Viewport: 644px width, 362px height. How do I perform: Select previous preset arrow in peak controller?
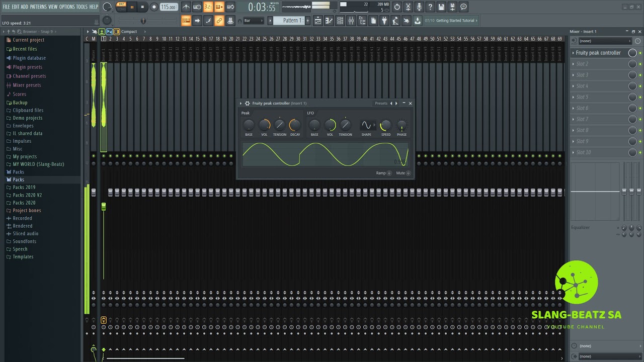tap(391, 104)
